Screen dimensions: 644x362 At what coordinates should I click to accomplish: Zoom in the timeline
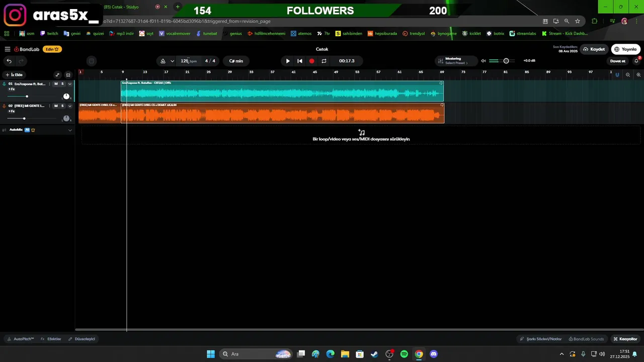[638, 74]
